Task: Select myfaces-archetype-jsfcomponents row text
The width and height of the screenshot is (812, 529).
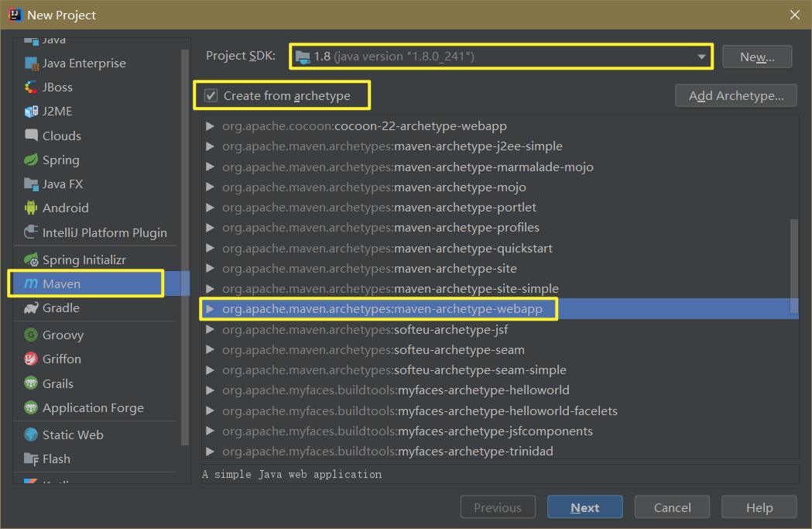Action: [x=407, y=431]
